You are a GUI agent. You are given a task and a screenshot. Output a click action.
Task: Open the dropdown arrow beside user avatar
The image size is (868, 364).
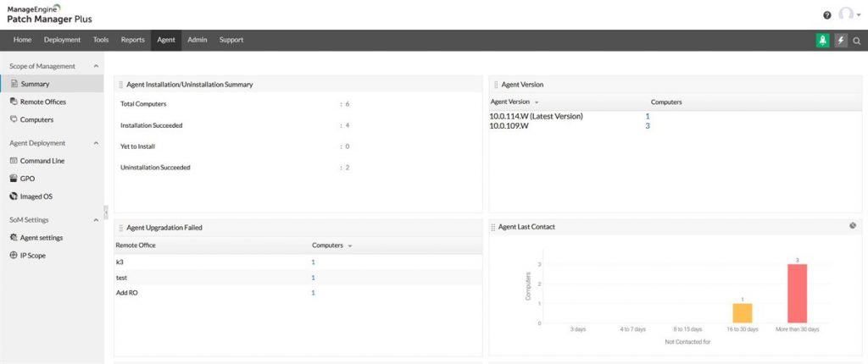(859, 15)
